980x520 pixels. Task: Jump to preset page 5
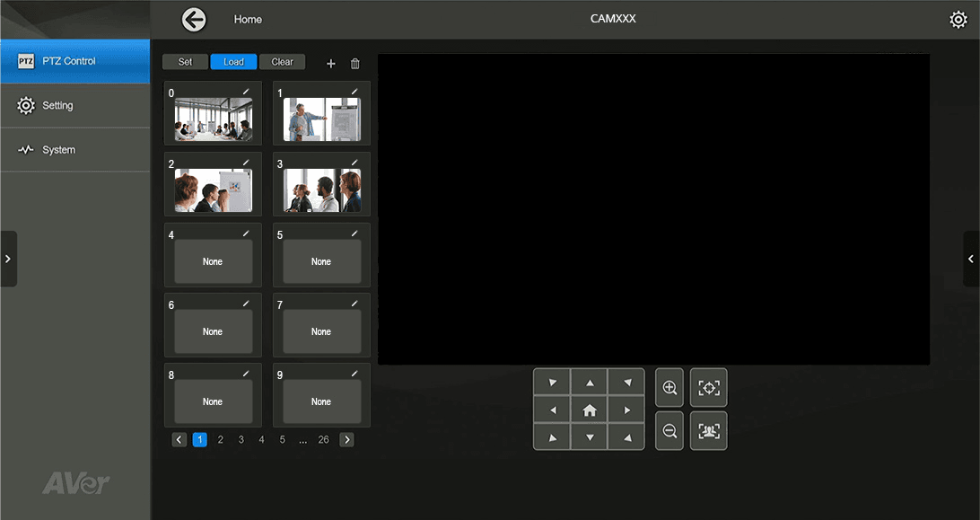click(283, 439)
